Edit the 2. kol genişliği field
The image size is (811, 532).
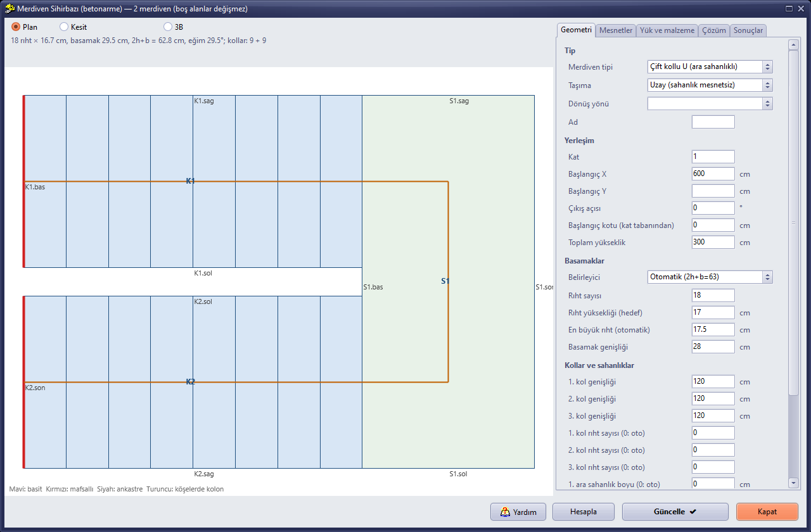(x=713, y=398)
